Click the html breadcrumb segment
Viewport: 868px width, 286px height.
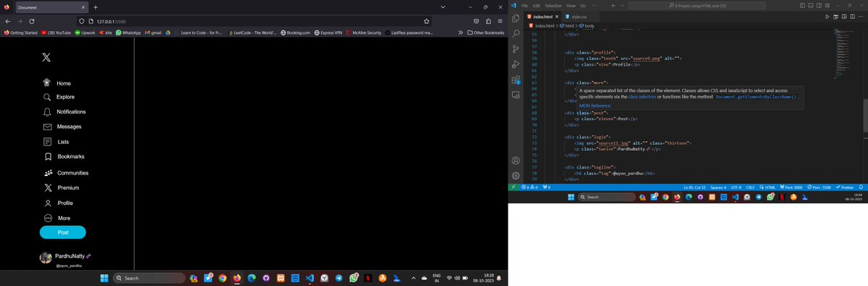pos(568,25)
